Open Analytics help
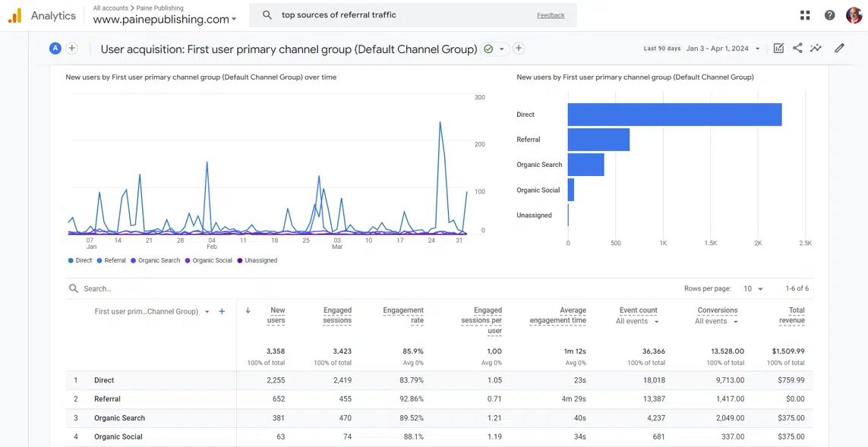This screenshot has height=447, width=868. point(829,14)
